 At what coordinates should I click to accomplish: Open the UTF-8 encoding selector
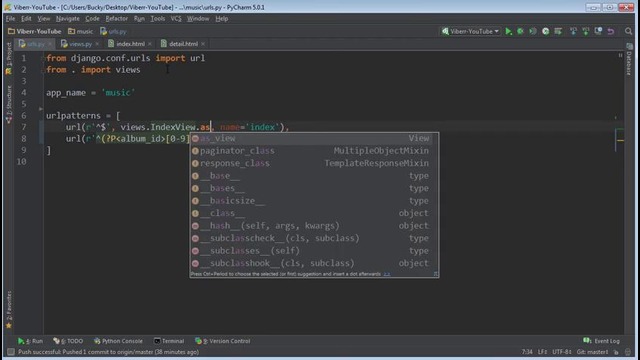(x=562, y=352)
